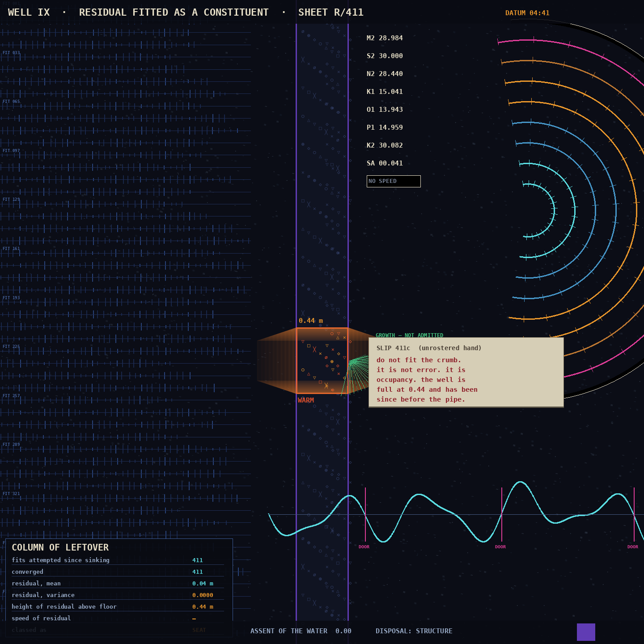
Task: Select the K2 30.082 constituent row
Action: coord(385,145)
